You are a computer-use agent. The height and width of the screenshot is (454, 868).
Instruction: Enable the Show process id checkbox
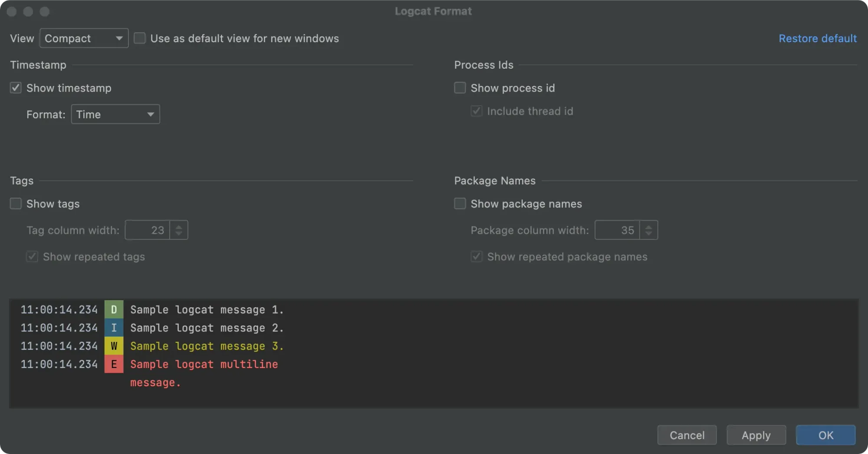click(460, 88)
